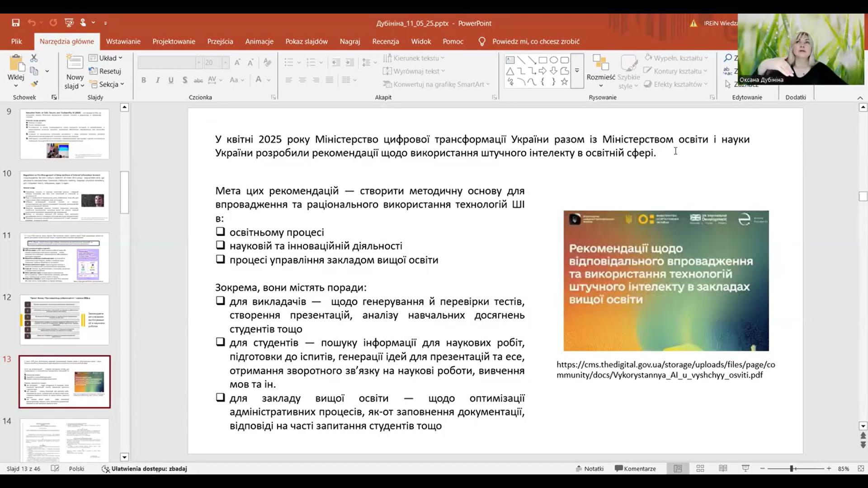Switch to reading view in status bar
This screenshot has width=868, height=488.
(x=723, y=469)
